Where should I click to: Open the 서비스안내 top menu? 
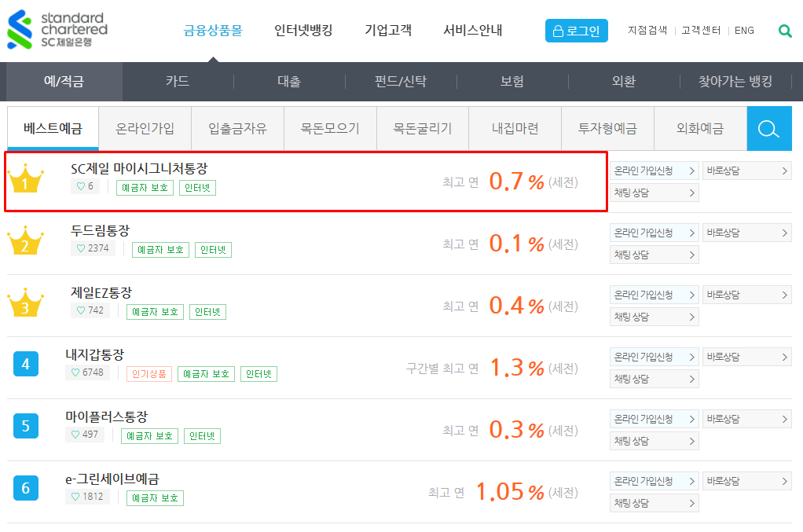[473, 31]
